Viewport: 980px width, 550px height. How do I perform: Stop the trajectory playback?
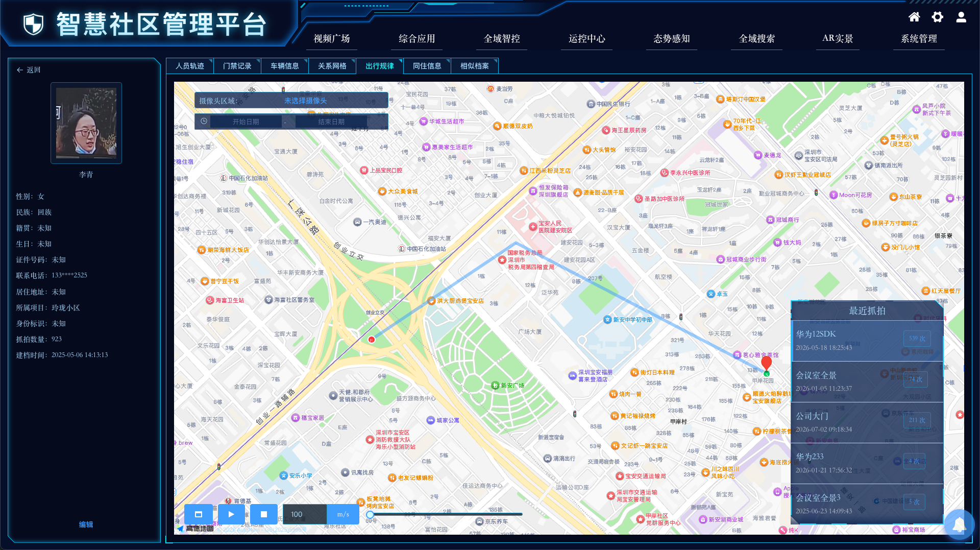point(264,514)
